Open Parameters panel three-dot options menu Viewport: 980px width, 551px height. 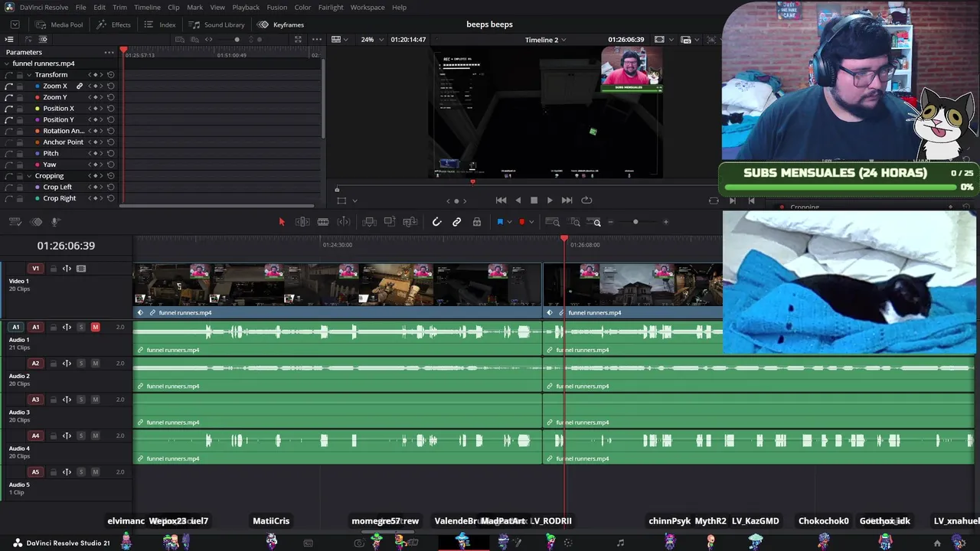(109, 52)
